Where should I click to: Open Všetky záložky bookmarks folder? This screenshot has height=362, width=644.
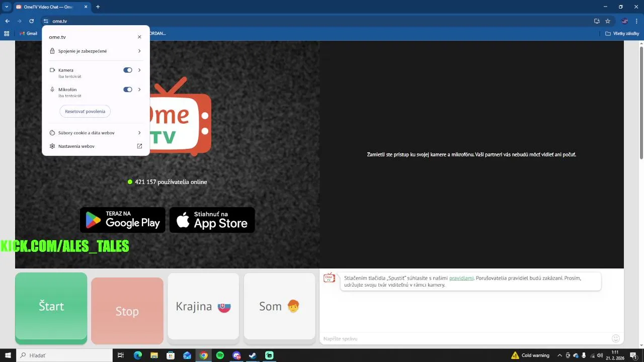pyautogui.click(x=622, y=33)
